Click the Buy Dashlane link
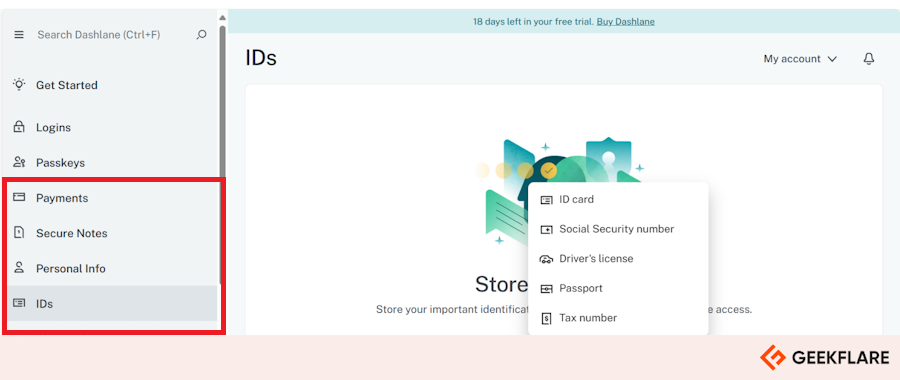The width and height of the screenshot is (900, 380). click(626, 22)
